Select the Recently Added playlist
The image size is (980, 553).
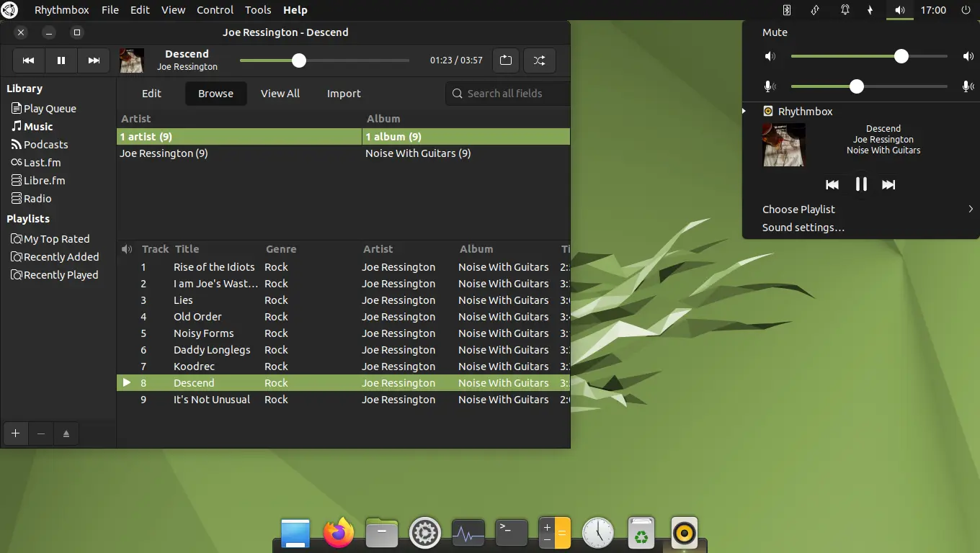pos(61,256)
